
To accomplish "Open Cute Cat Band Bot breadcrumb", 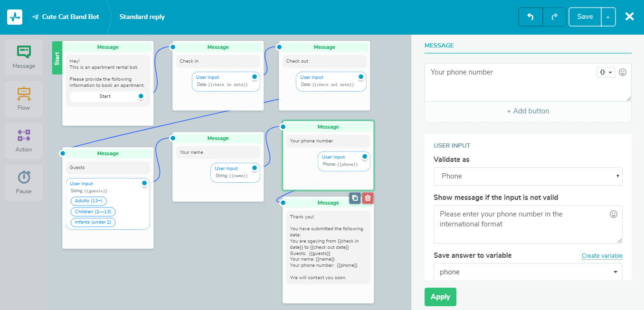I will pyautogui.click(x=71, y=17).
